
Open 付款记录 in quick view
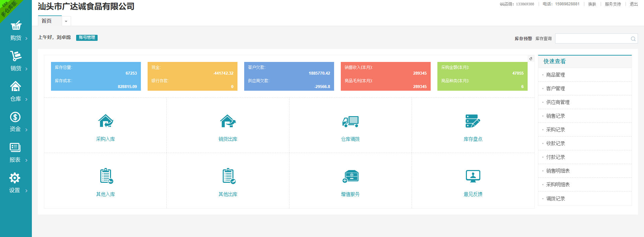(x=555, y=157)
